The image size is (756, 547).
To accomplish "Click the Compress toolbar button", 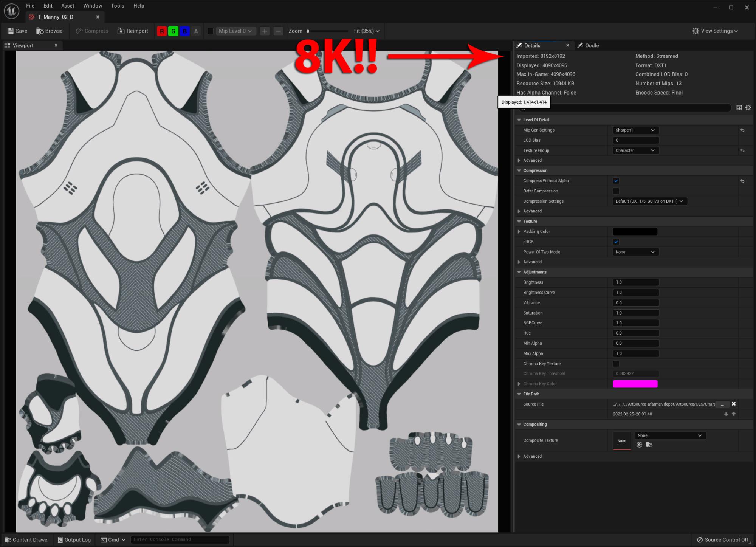I will pyautogui.click(x=92, y=31).
